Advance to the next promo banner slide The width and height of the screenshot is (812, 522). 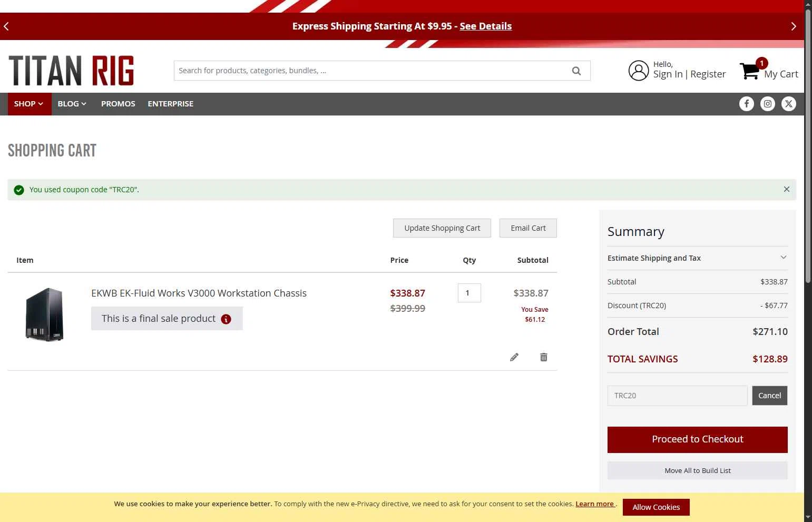794,26
